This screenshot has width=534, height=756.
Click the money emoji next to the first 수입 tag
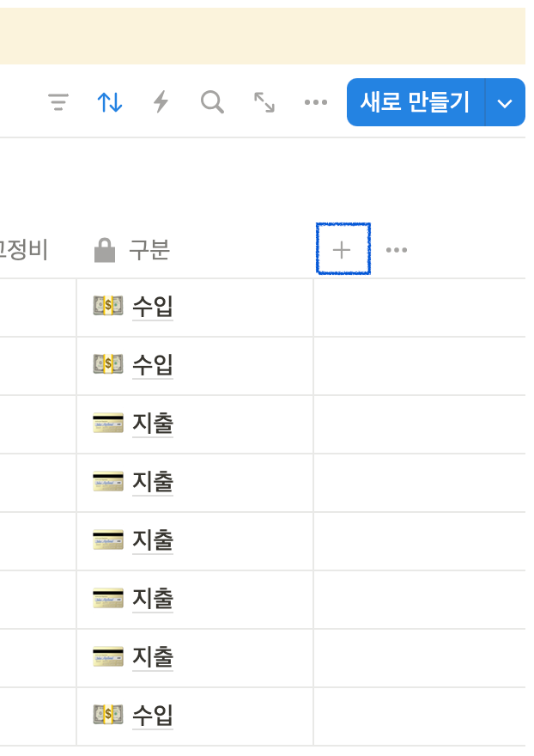click(x=107, y=306)
